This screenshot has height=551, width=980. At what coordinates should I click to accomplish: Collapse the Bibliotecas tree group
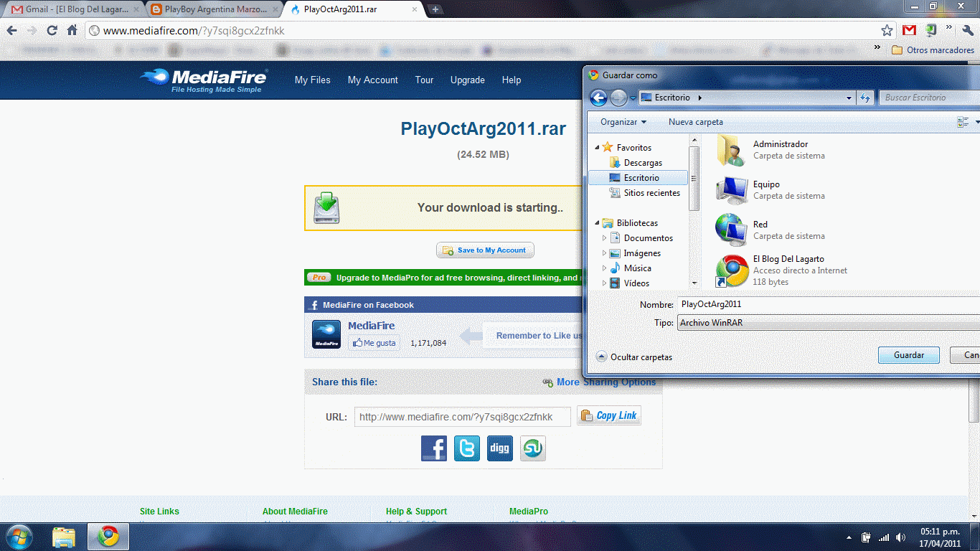click(x=595, y=223)
